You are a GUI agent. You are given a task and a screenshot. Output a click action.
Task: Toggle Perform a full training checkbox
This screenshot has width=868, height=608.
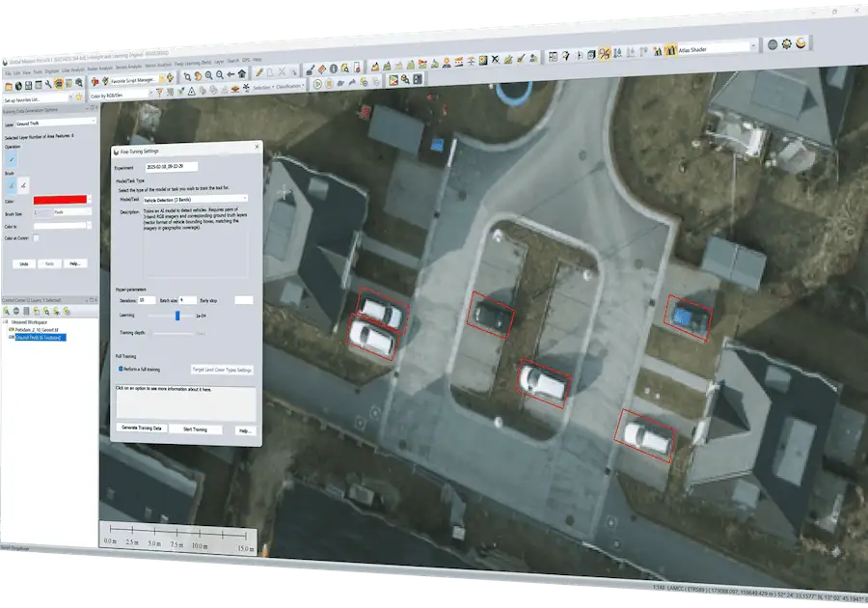(121, 369)
